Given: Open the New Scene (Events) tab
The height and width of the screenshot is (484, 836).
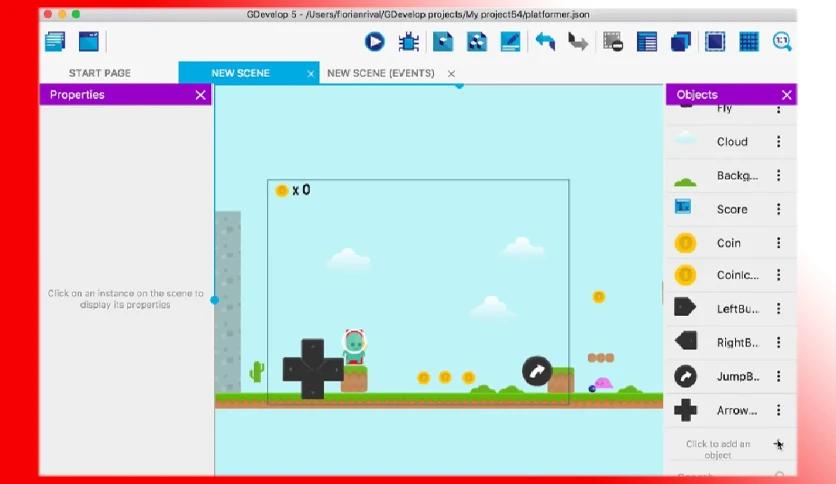Looking at the screenshot, I should (381, 73).
